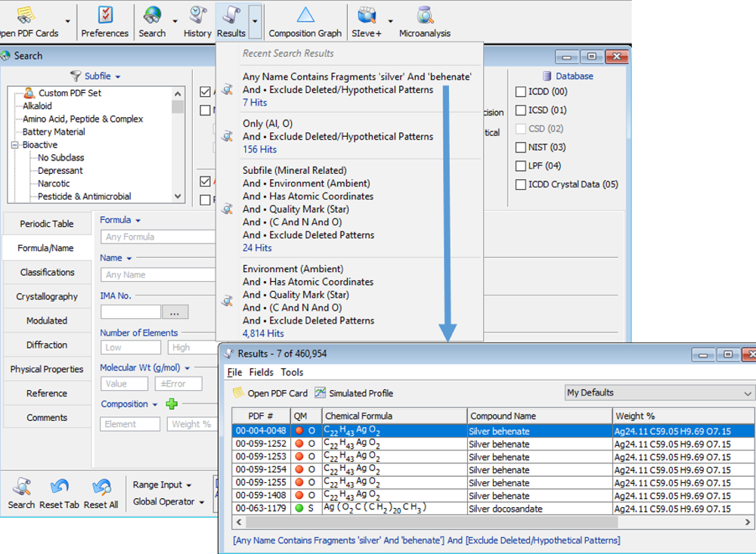Select the Physical Properties tab
The image size is (756, 554).
coord(47,370)
